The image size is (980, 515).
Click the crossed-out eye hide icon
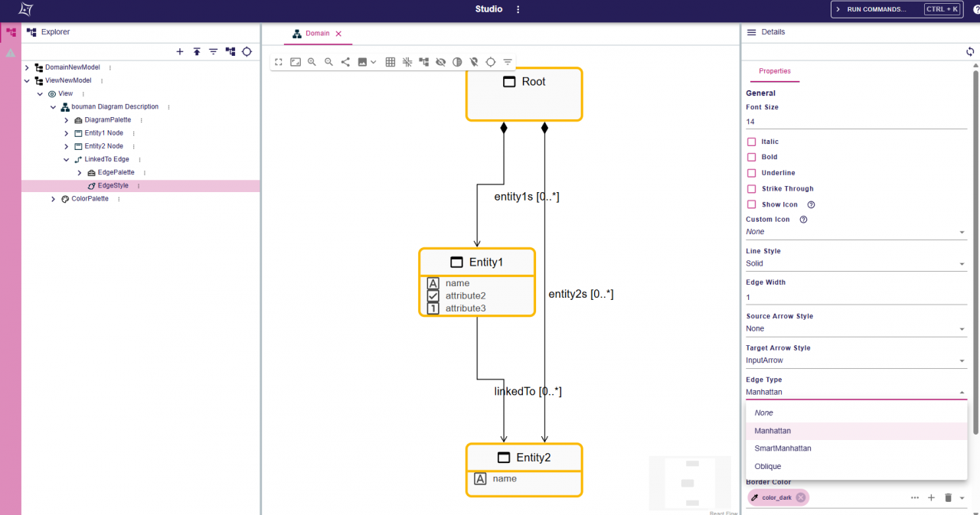(x=441, y=62)
